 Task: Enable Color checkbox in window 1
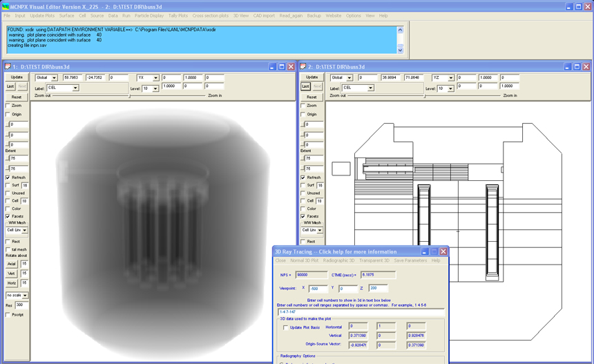pyautogui.click(x=8, y=209)
